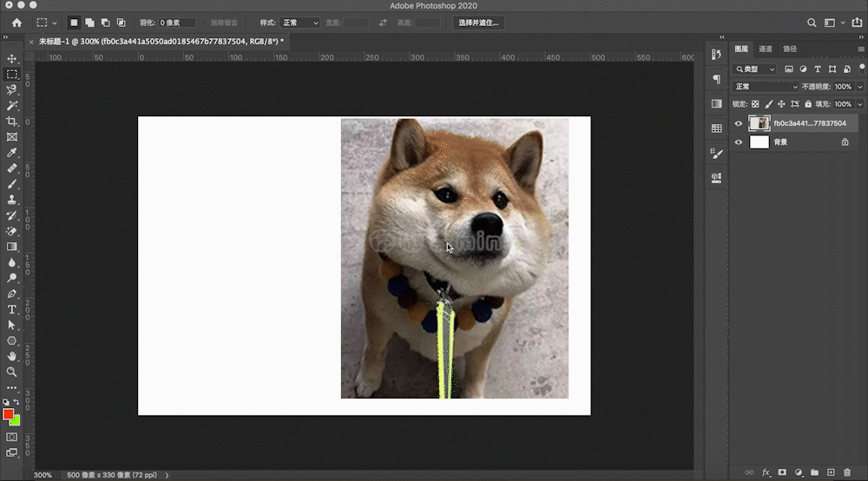The height and width of the screenshot is (481, 868).
Task: Toggle layer filtering switch on or off
Action: click(x=862, y=68)
